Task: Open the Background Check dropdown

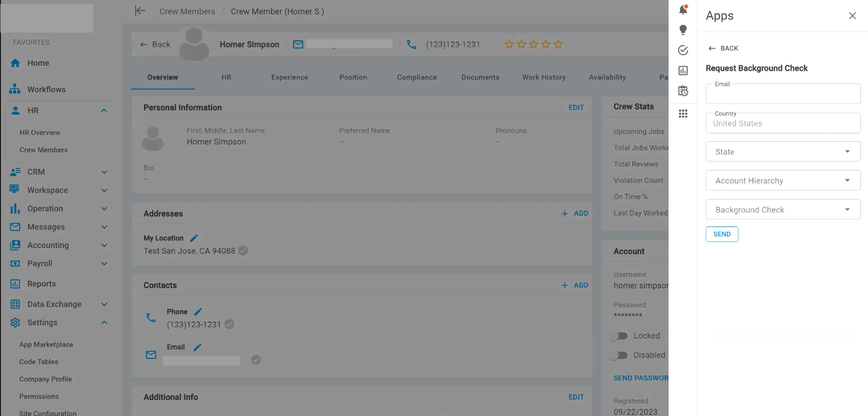Action: 783,210
